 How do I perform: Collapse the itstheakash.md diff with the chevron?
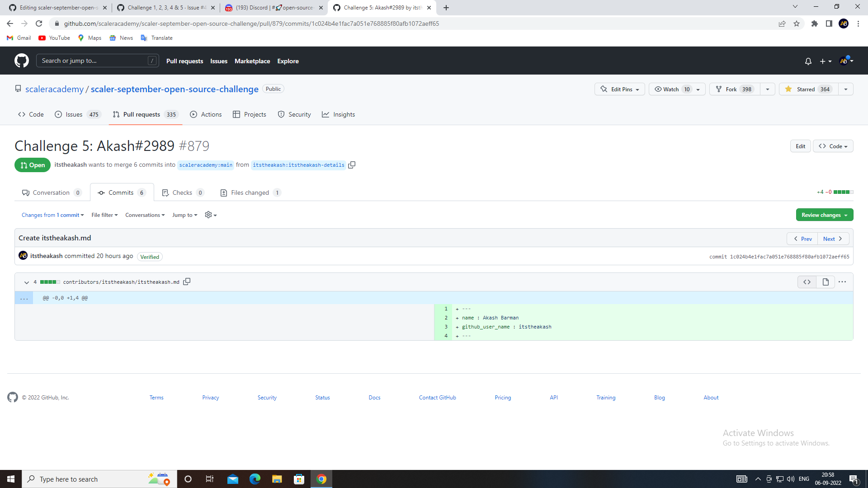(x=26, y=282)
